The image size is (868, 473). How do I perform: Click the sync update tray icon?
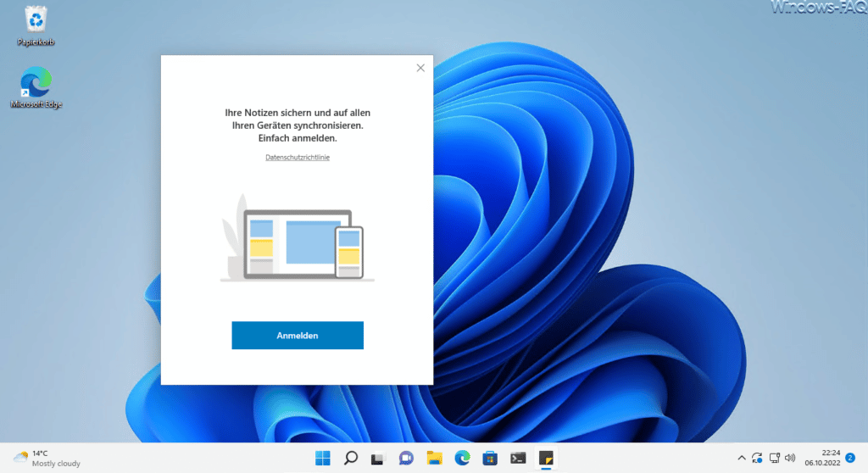point(757,458)
